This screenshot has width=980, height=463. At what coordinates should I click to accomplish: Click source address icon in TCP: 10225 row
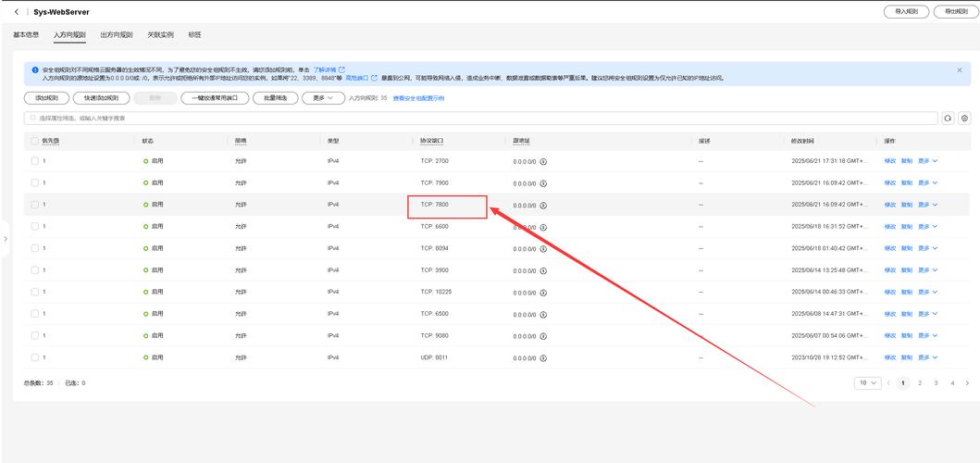pyautogui.click(x=543, y=293)
